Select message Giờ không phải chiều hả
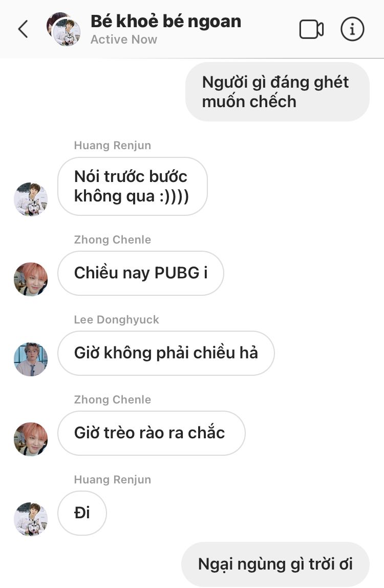Viewport: 384px width, 588px height. (166, 353)
